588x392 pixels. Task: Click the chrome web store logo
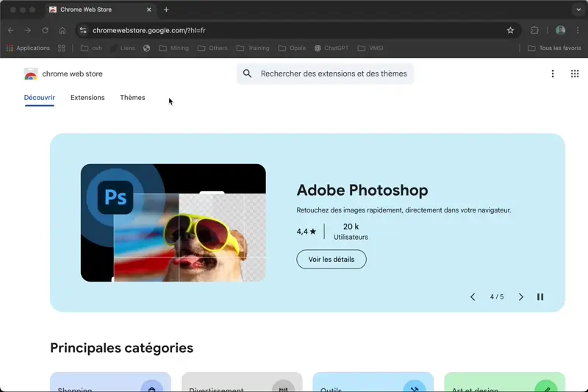(x=31, y=74)
